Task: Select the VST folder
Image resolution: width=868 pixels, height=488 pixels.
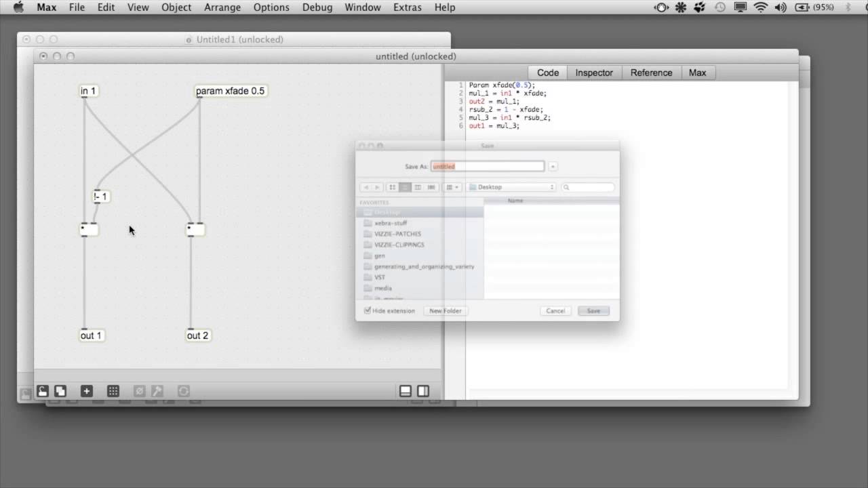Action: coord(420,277)
